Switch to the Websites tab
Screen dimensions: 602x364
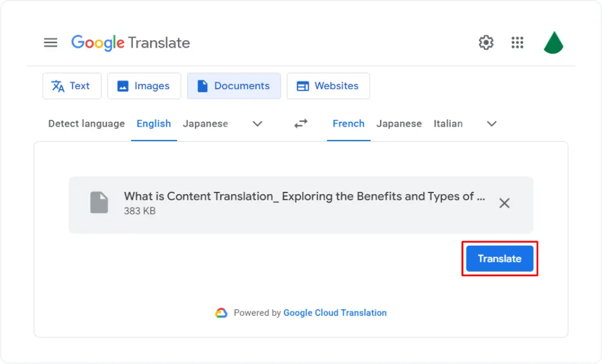[328, 86]
